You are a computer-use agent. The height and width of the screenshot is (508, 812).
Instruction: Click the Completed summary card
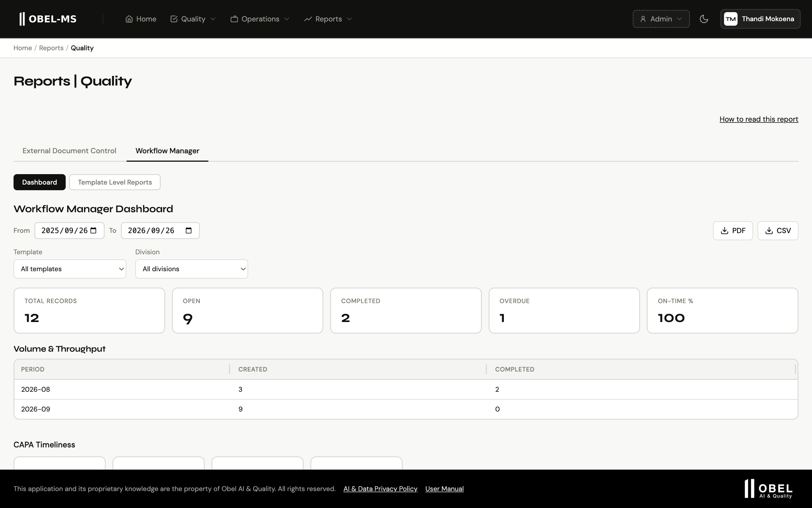point(406,310)
